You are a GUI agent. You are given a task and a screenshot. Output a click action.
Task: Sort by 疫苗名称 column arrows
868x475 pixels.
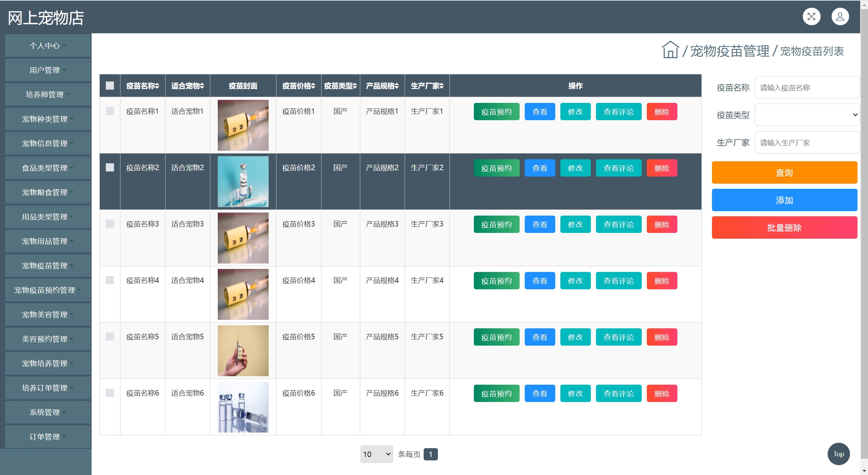point(157,86)
